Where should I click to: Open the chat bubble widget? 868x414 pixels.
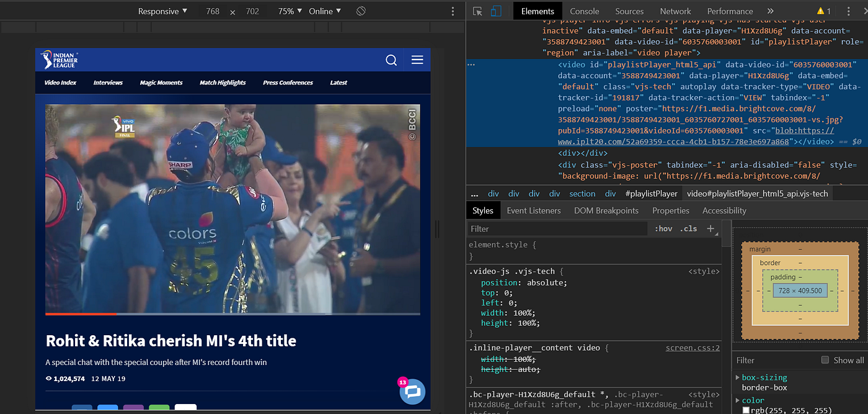pos(412,392)
